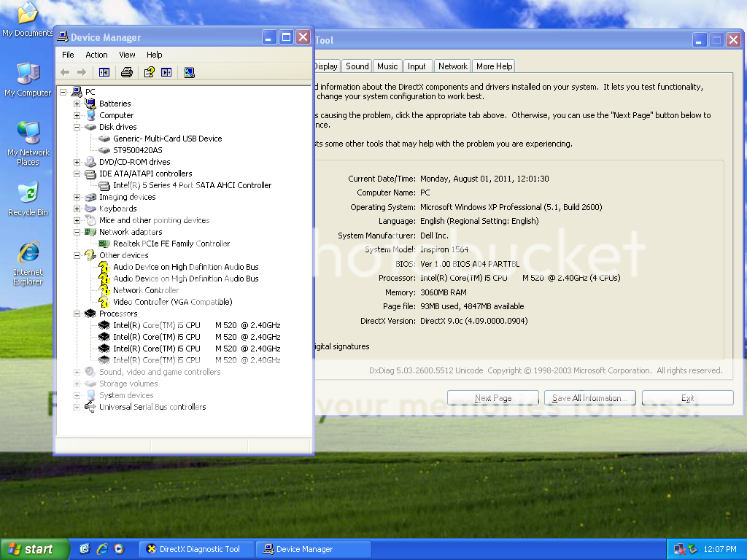Viewport: 747px width, 560px height.
Task: Collapse IDE ATA/ATAPI controllers node
Action: [x=77, y=174]
